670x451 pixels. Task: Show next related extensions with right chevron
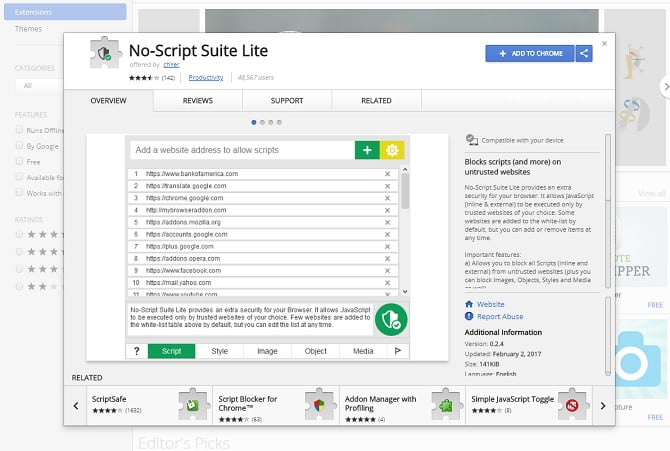pyautogui.click(x=603, y=406)
